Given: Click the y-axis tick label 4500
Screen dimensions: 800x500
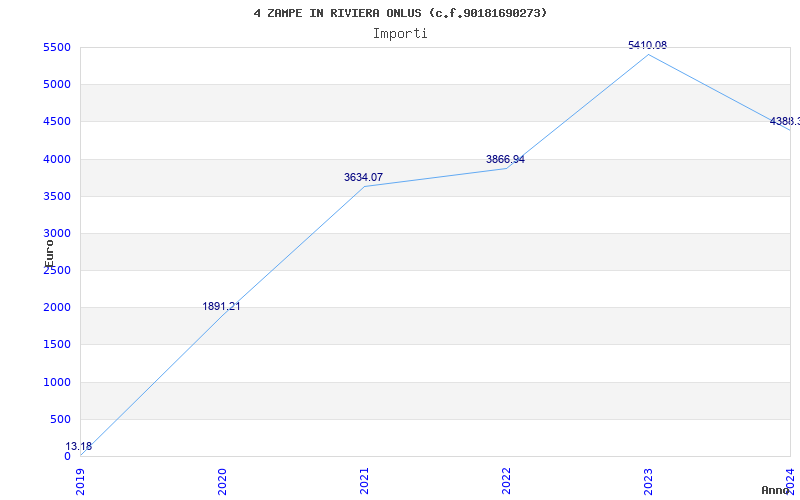Looking at the screenshot, I should 57,122.
